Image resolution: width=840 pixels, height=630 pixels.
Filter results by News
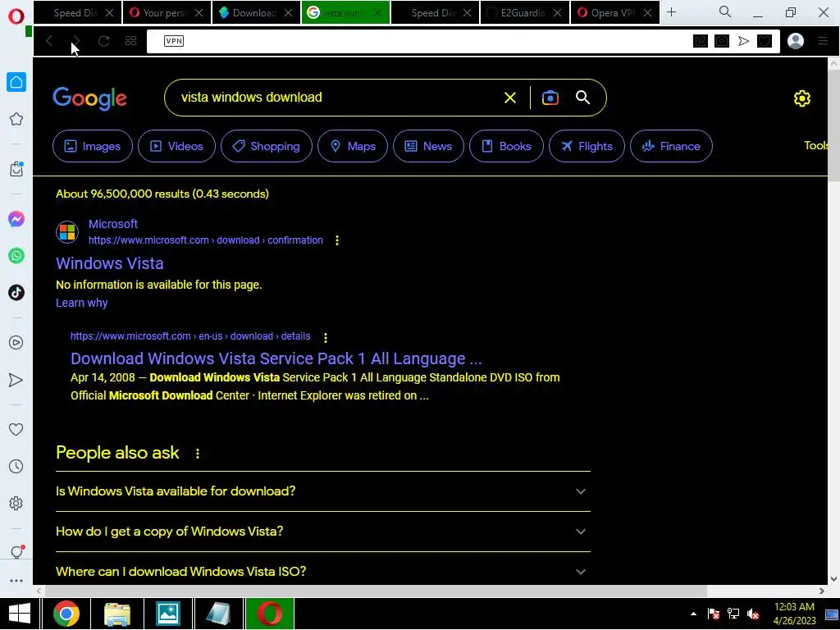pyautogui.click(x=428, y=146)
